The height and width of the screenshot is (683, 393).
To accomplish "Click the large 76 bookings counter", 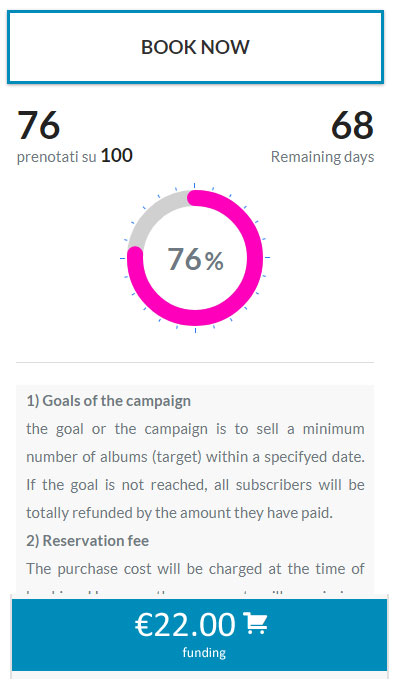I will [38, 125].
